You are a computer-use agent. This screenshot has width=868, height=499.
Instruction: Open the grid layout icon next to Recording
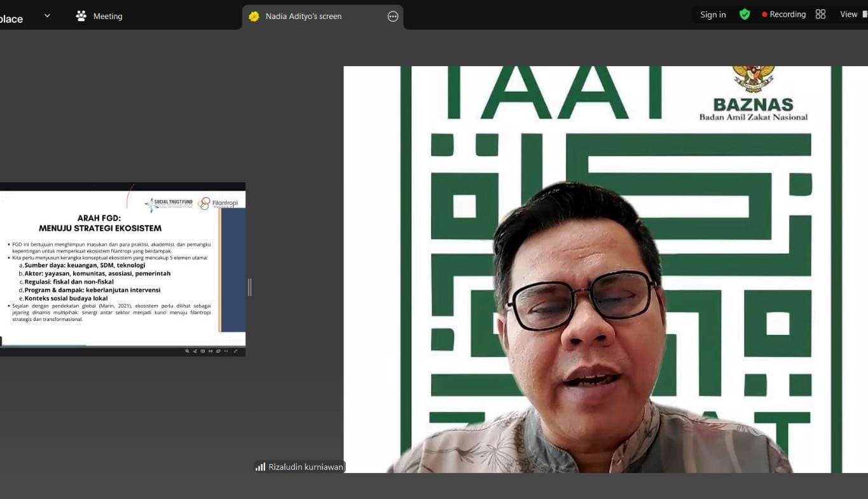click(x=820, y=15)
